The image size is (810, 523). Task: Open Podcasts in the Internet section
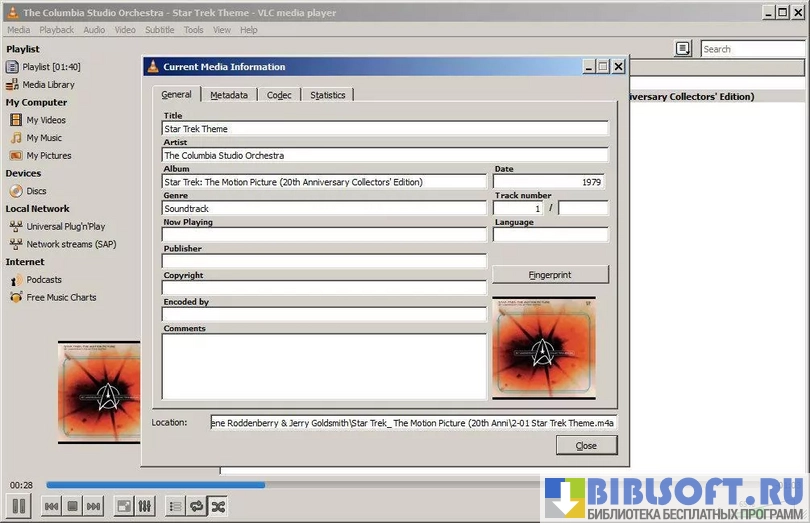click(x=44, y=280)
